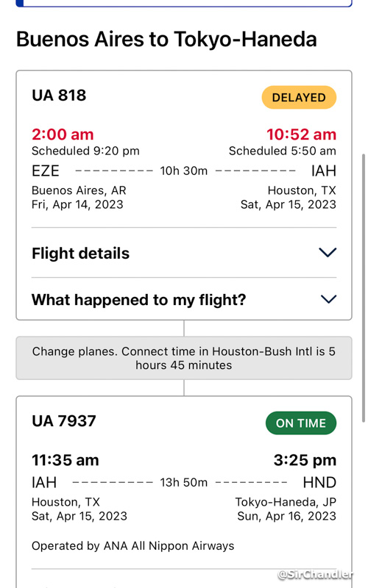The height and width of the screenshot is (588, 368).
Task: Click the Buenos Aires to Tokyo-Haneda heading
Action: (x=167, y=40)
